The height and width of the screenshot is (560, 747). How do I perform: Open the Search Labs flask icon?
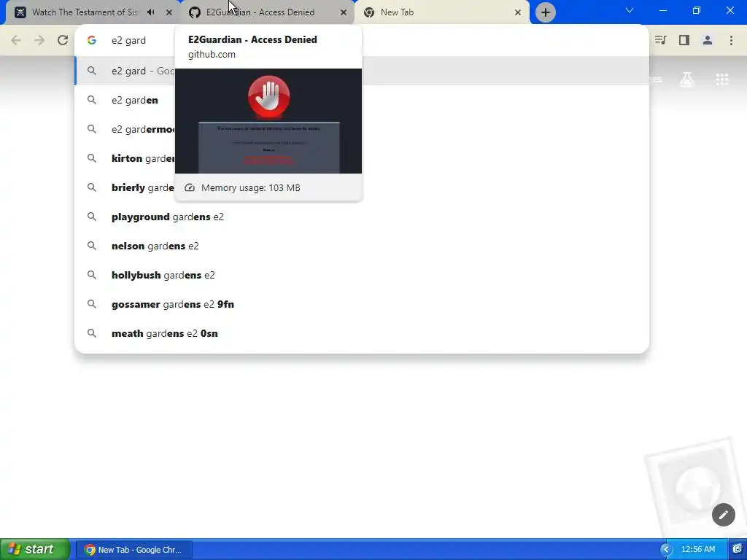pyautogui.click(x=686, y=79)
